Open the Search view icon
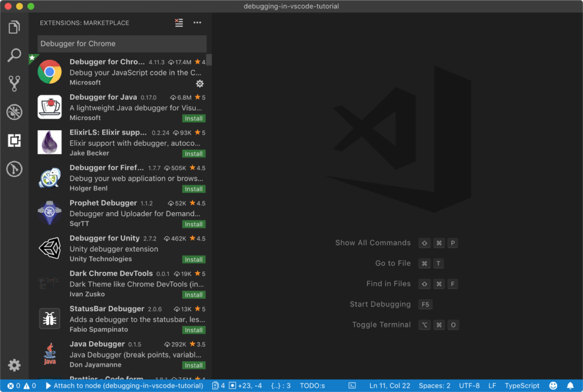 tap(14, 55)
